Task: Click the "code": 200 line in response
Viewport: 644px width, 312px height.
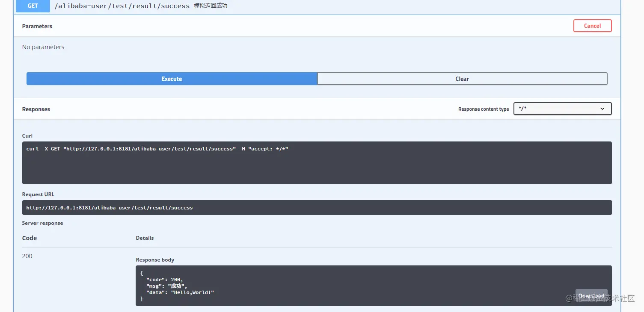Action: [x=164, y=280]
